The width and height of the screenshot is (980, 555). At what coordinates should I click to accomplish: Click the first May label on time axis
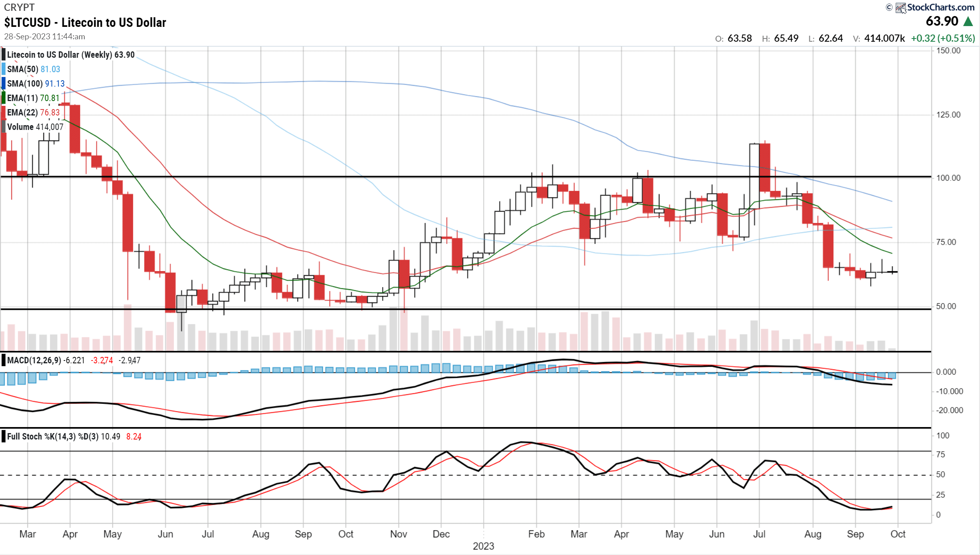(x=113, y=534)
